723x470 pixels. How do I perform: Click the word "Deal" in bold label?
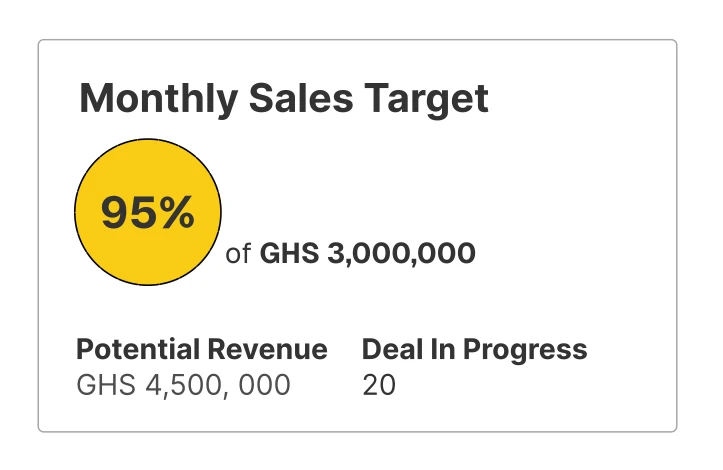[388, 350]
